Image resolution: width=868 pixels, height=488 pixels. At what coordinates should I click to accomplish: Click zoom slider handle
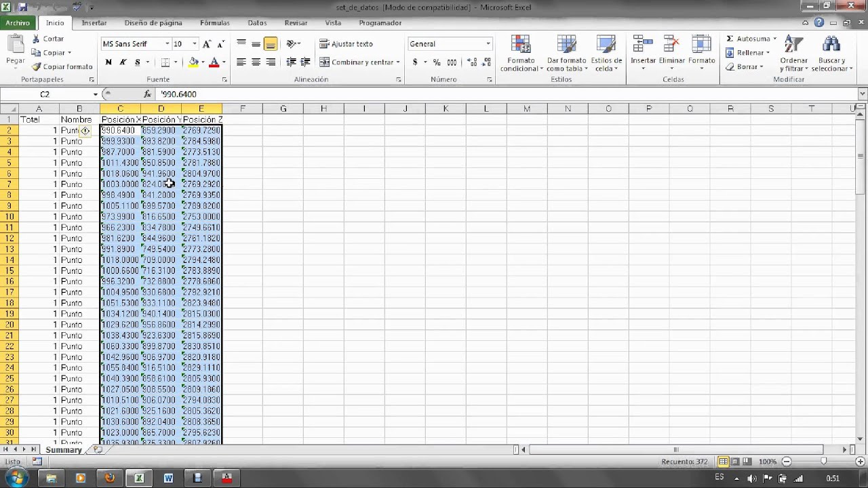[823, 462]
